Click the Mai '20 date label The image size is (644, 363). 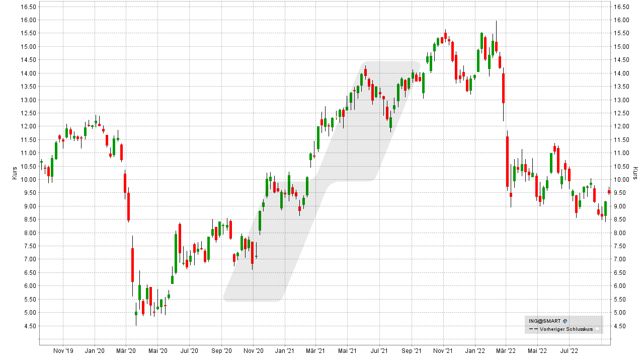[157, 350]
